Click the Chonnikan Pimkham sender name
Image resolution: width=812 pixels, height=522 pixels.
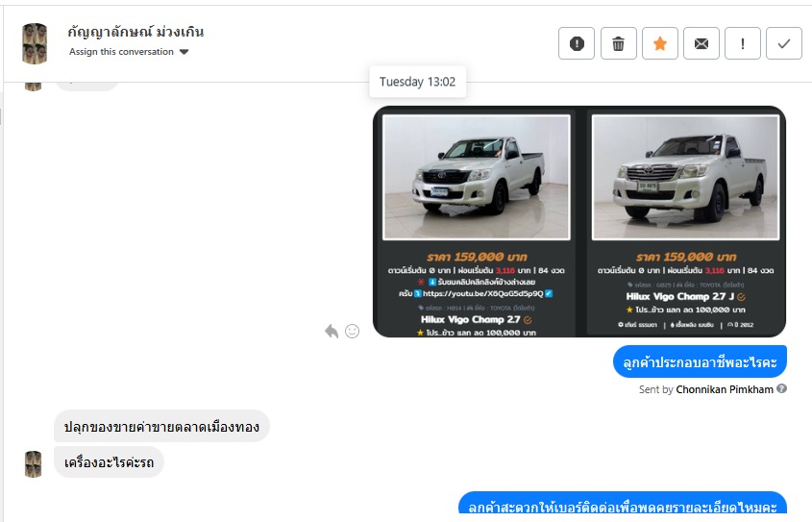[x=724, y=389]
